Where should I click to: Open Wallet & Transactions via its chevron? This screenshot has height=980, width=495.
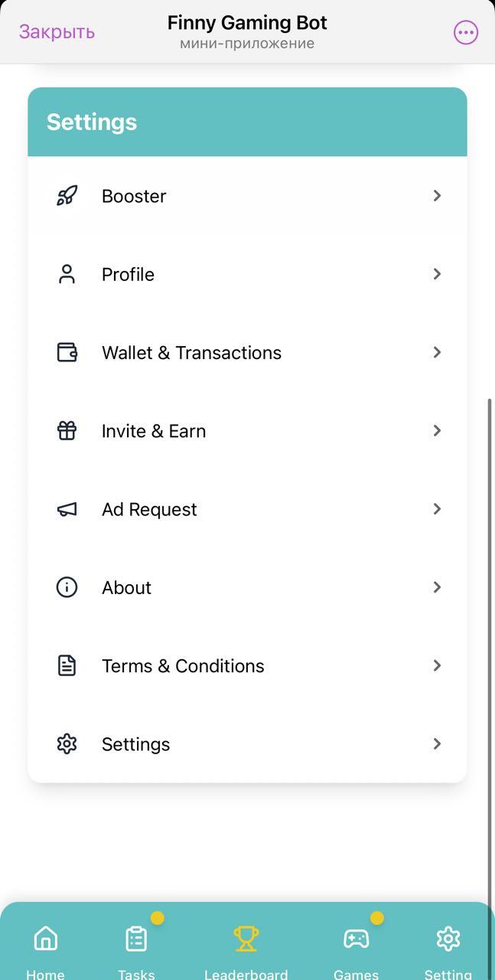tap(437, 352)
